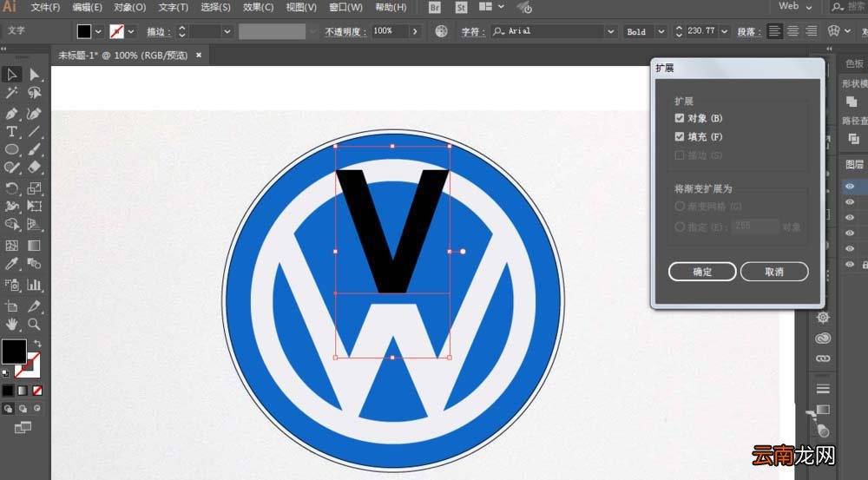
Task: Choose the Perspective Grid tool
Action: (x=35, y=224)
